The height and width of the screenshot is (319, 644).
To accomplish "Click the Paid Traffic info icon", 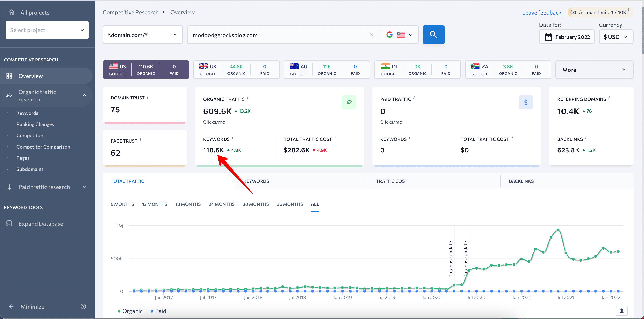I will click(414, 98).
